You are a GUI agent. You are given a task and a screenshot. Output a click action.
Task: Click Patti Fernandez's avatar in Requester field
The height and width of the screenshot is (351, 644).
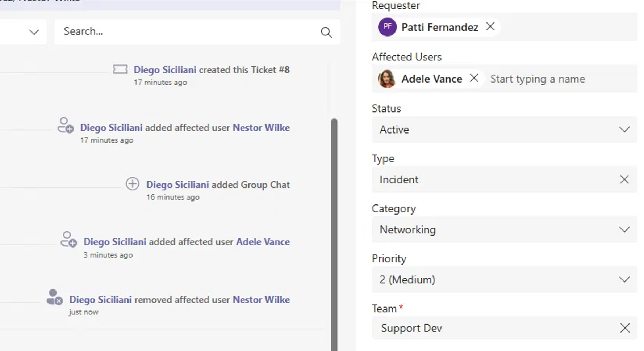click(x=387, y=27)
